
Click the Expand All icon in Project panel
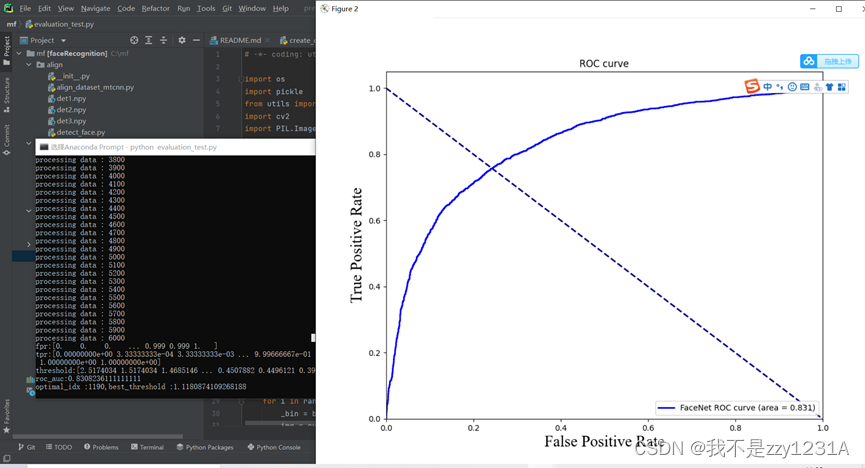[x=148, y=40]
